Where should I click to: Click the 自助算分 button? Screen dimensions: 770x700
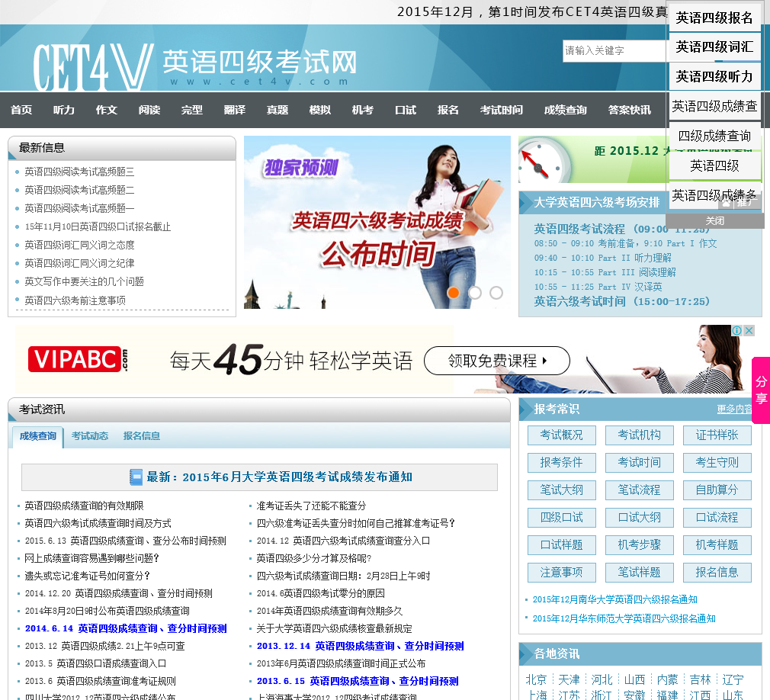coord(717,490)
